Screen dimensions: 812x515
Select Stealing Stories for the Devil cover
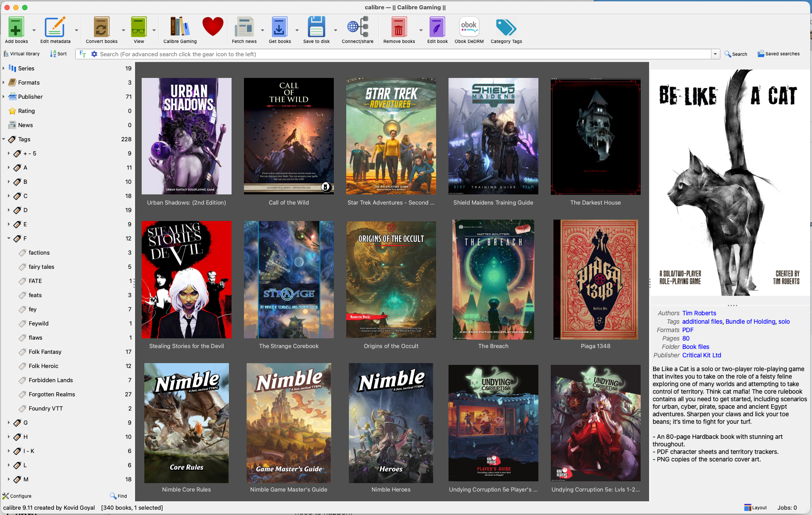[186, 279]
